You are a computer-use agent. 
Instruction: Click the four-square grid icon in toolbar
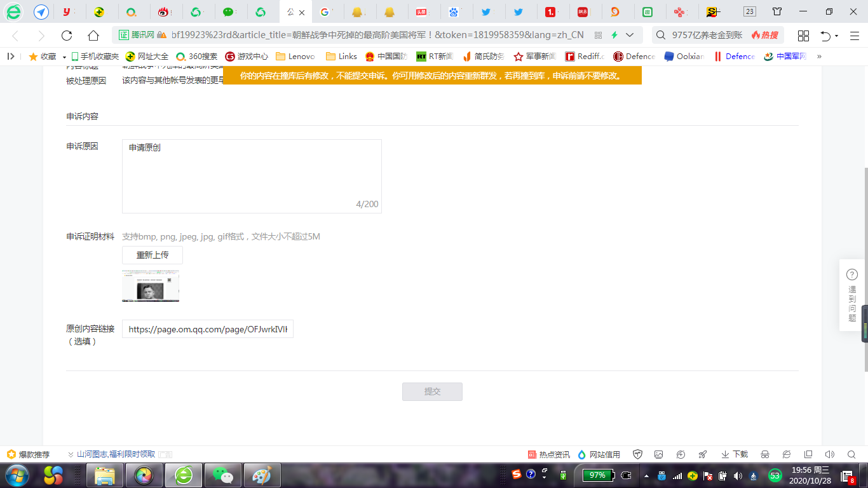coord(803,36)
